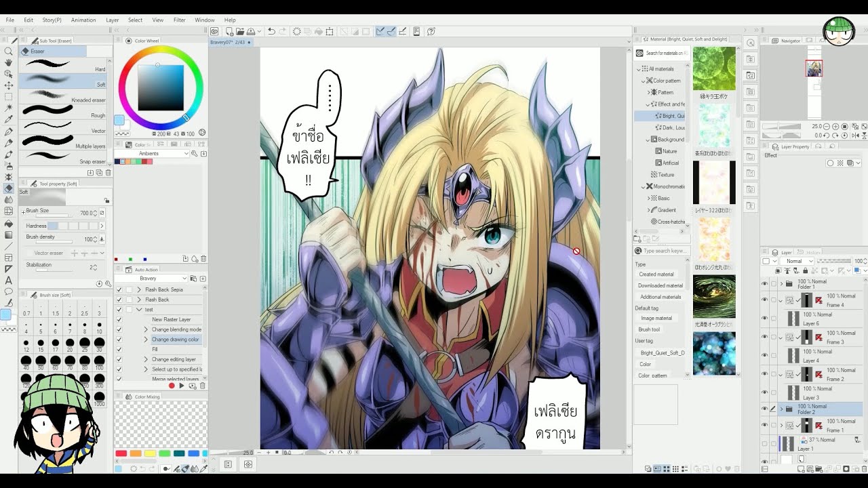868x488 pixels.
Task: Collapse the Color pattern material folder
Action: click(644, 81)
